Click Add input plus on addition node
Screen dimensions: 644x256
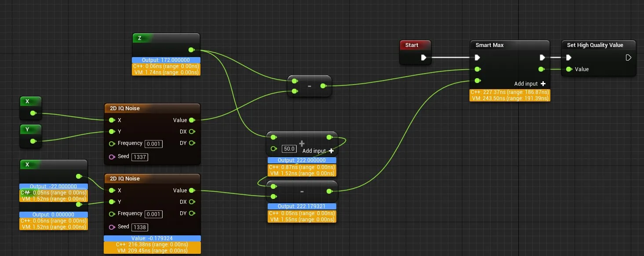pyautogui.click(x=331, y=151)
